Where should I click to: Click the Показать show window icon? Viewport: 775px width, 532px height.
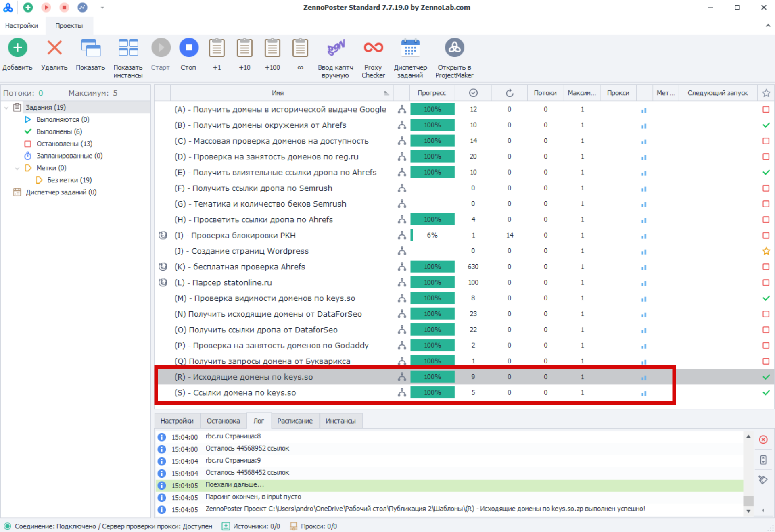(90, 48)
